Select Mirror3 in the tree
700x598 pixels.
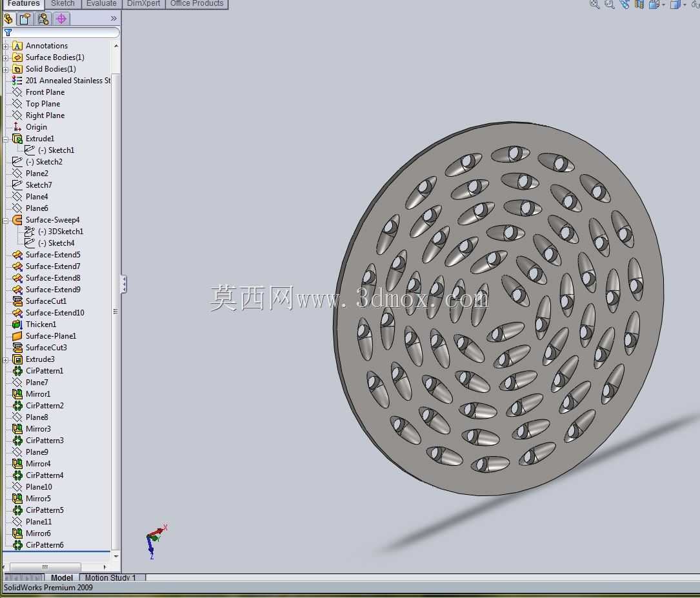tap(38, 428)
